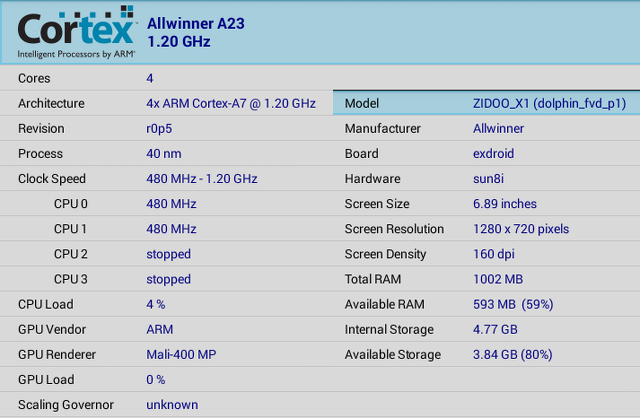
Task: Click the 1.20 GHz header frequency
Action: point(179,42)
